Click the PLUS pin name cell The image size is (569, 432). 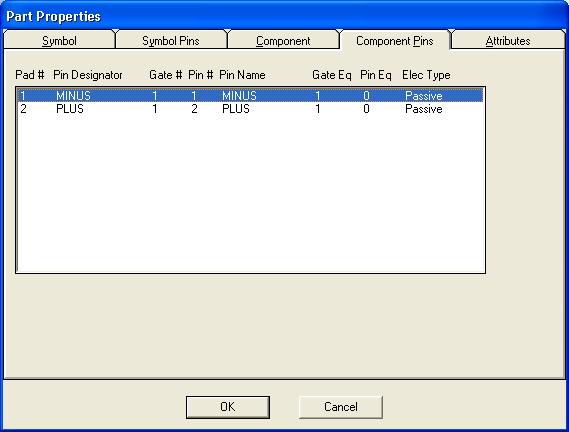click(236, 109)
